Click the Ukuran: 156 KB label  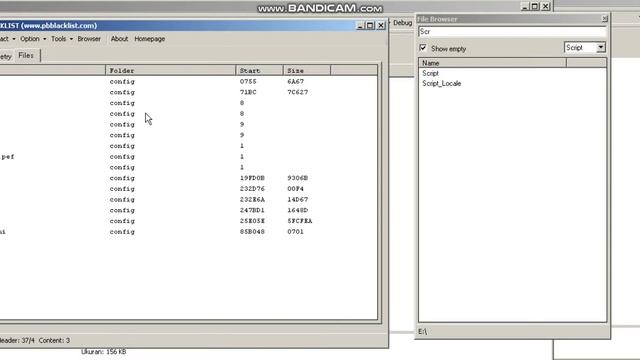pos(104,351)
